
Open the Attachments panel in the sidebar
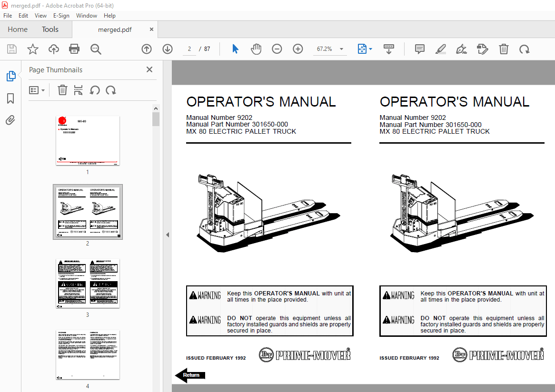pos(10,120)
